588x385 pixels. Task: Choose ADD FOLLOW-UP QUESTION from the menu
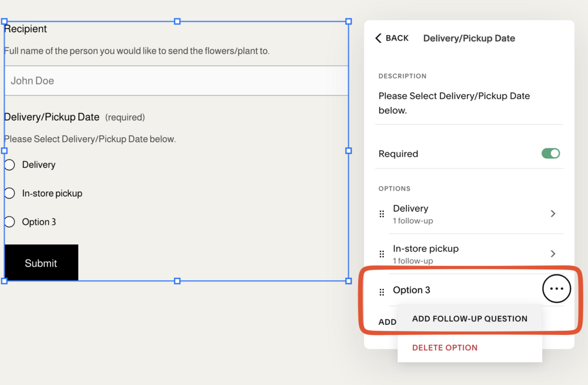[x=470, y=318]
